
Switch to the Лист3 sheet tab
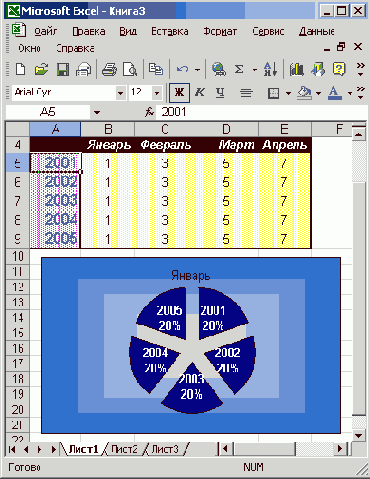165,449
